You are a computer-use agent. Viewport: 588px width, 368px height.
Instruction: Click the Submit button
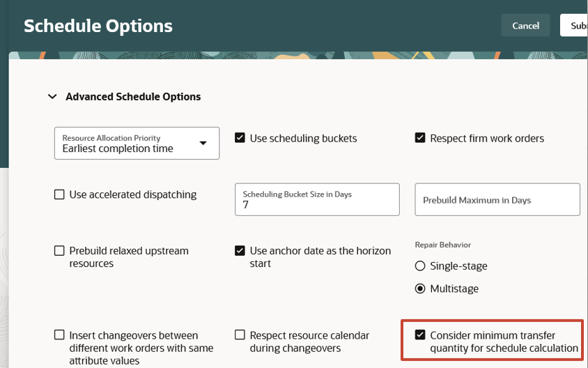(575, 26)
